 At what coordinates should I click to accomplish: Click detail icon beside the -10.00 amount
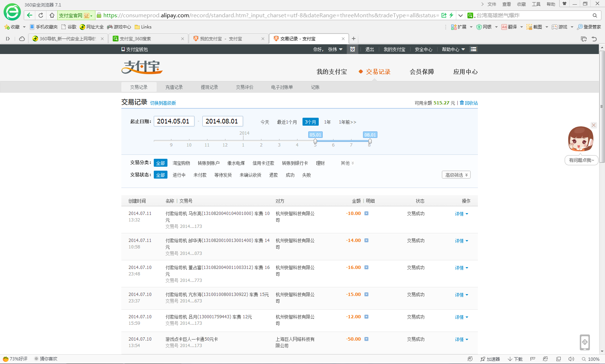pos(366,214)
